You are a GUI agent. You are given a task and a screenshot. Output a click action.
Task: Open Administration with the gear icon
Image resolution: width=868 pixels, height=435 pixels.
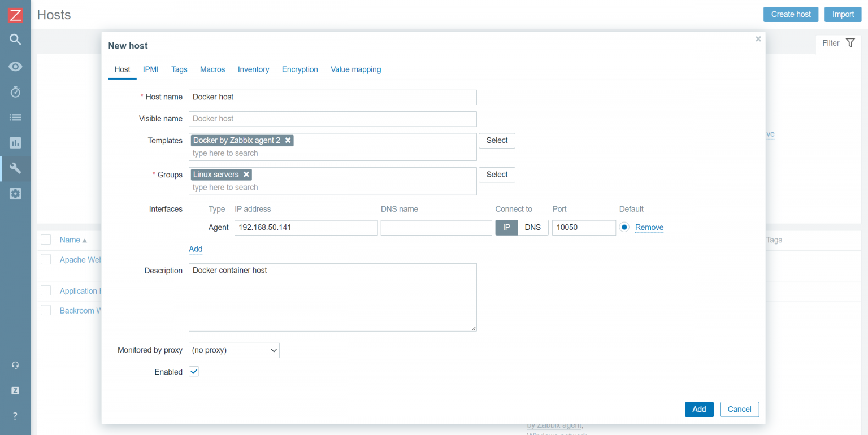click(x=15, y=193)
